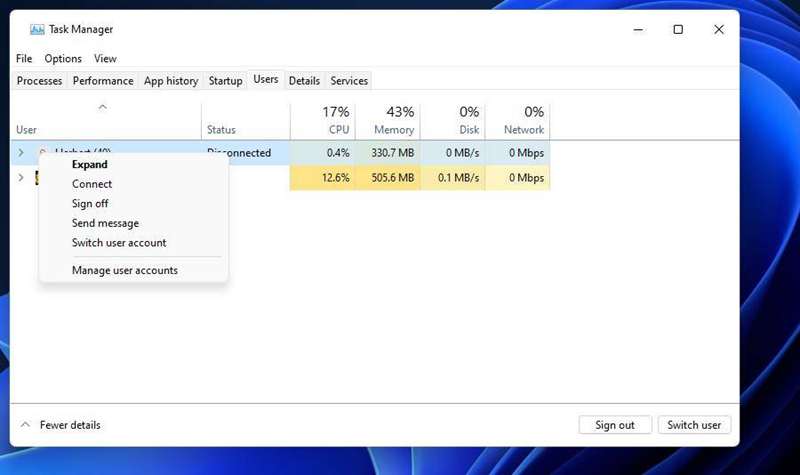Choose Connect from the context menu
The height and width of the screenshot is (475, 800).
[x=92, y=184]
